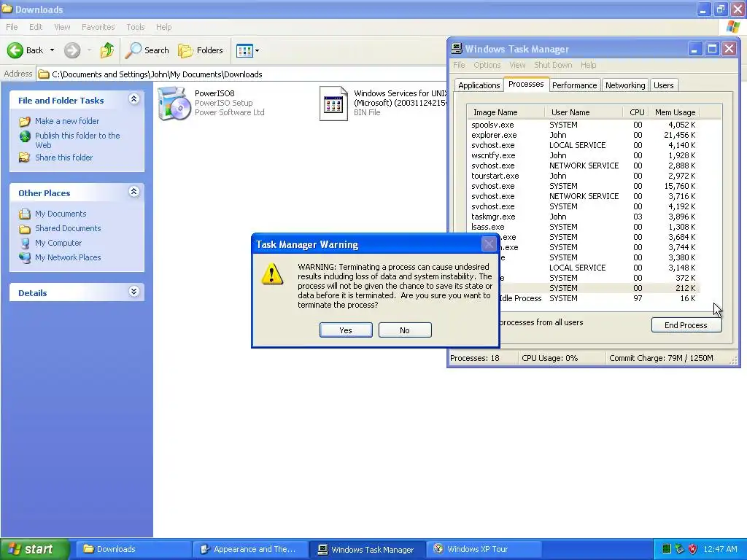The width and height of the screenshot is (747, 560).
Task: Click the Publish this folder to the Web icon
Action: tap(25, 136)
